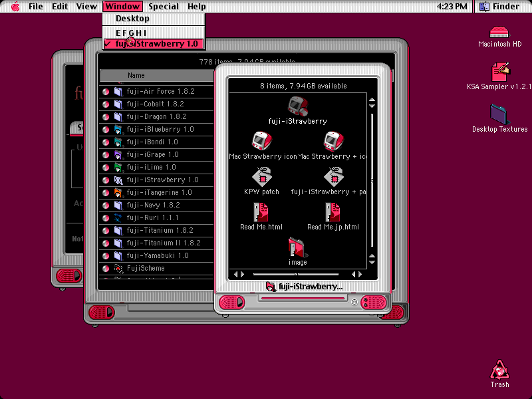The height and width of the screenshot is (399, 532).
Task: Expand the fuji-iBondi 1.0 row disclosure button
Action: click(x=106, y=142)
